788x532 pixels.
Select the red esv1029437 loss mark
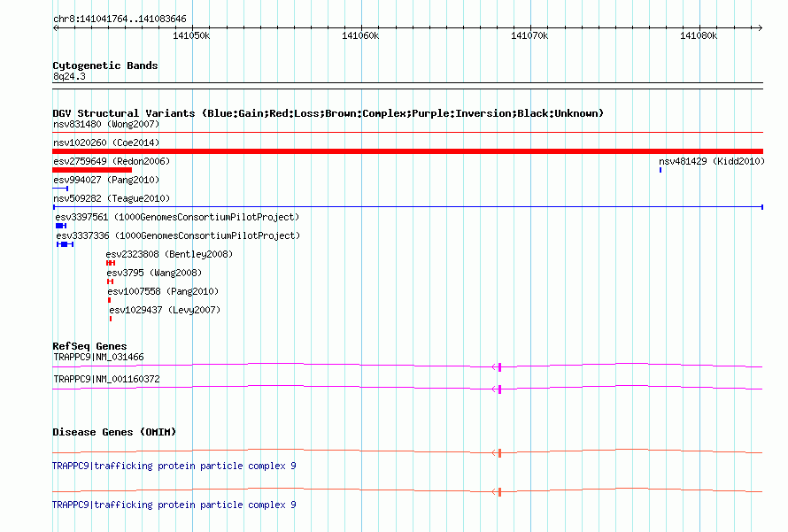tap(111, 319)
